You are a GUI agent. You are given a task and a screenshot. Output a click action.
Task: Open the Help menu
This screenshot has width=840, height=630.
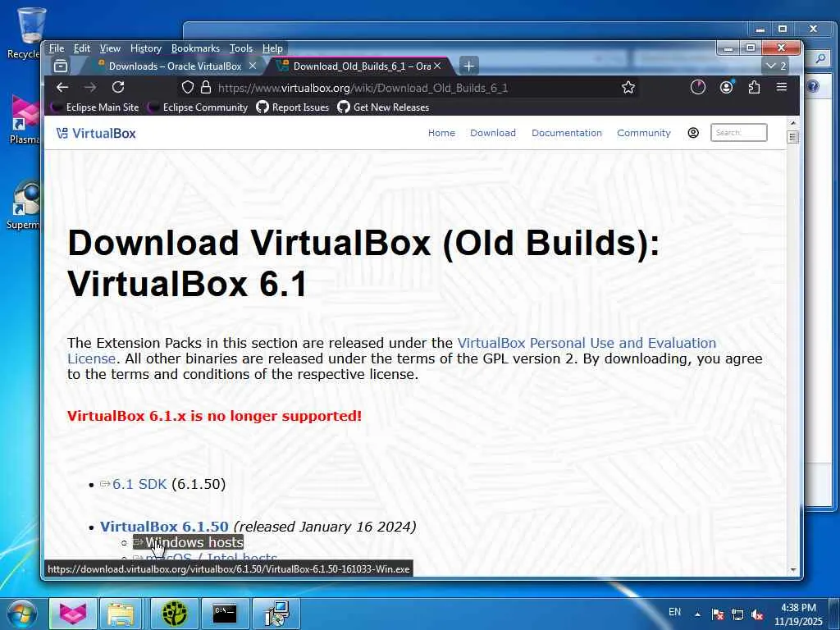pos(272,48)
